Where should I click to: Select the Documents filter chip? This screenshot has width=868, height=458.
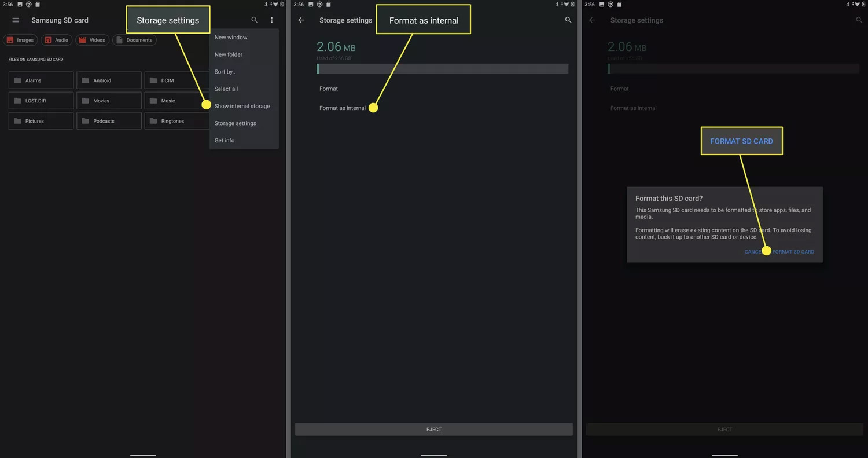(x=134, y=40)
